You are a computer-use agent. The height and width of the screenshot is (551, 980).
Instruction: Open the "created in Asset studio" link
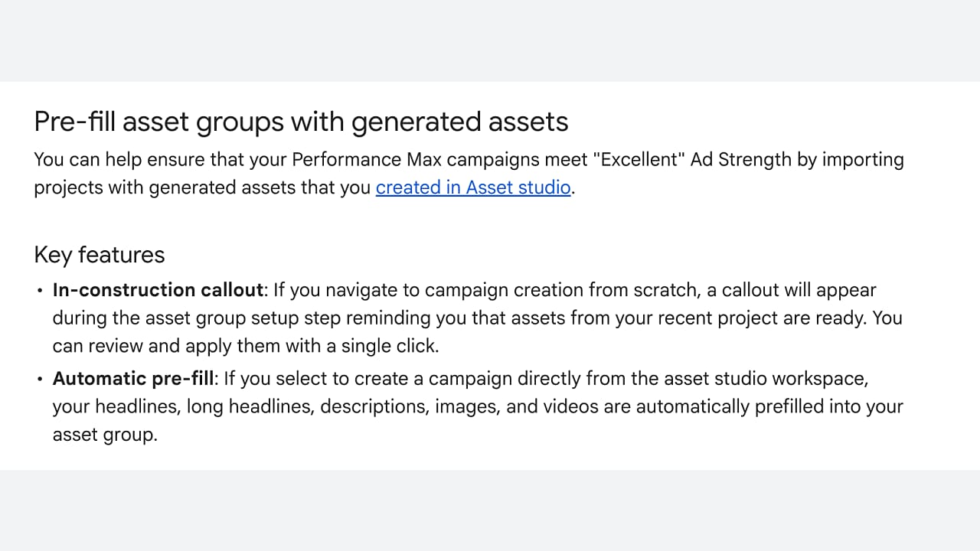coord(473,187)
